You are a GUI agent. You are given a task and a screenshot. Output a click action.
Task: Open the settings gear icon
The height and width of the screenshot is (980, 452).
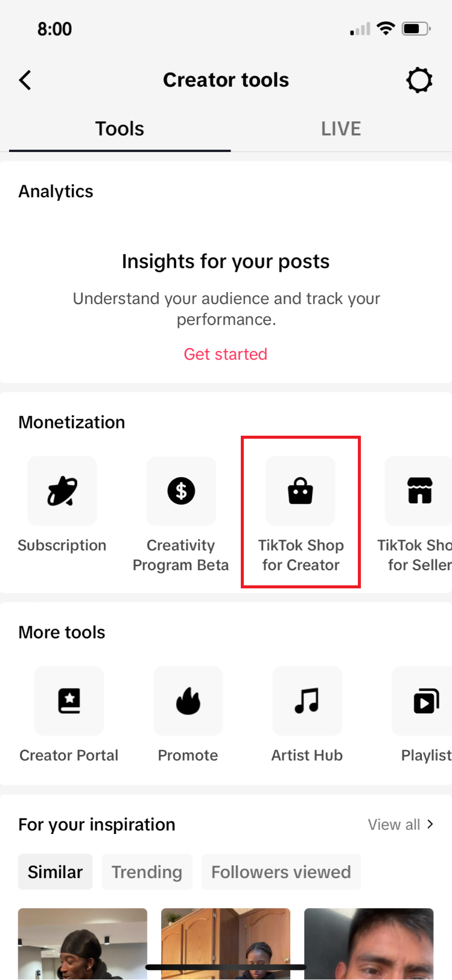[x=419, y=80]
